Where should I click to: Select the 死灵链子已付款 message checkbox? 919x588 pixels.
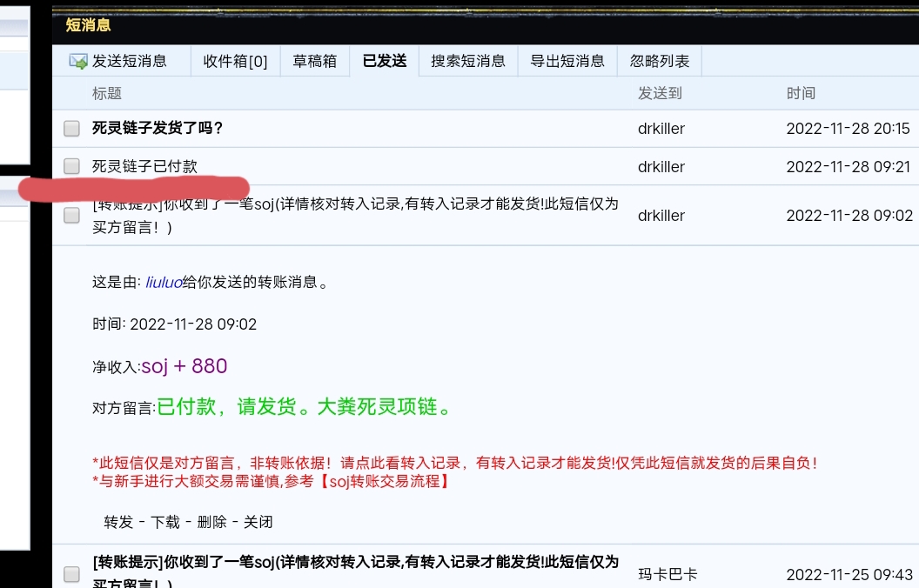point(72,166)
